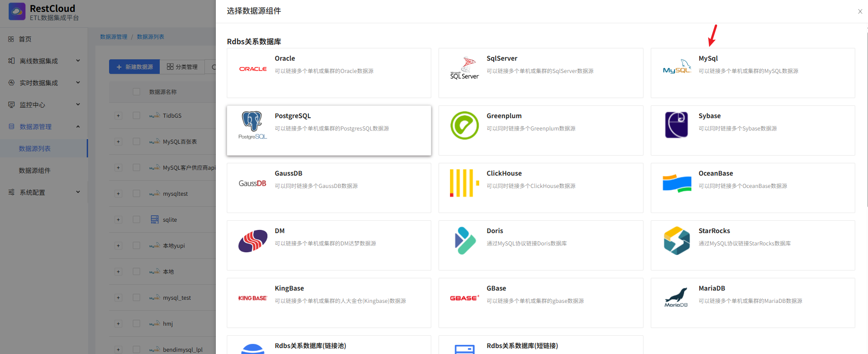
Task: Select the Rdbs关系数据库(链接池) card title
Action: pyautogui.click(x=310, y=346)
